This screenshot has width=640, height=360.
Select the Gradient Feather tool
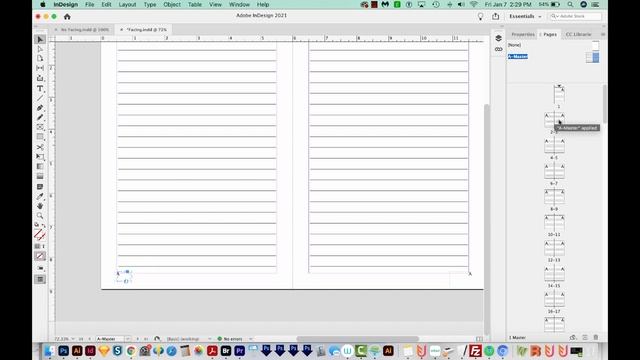(x=40, y=176)
